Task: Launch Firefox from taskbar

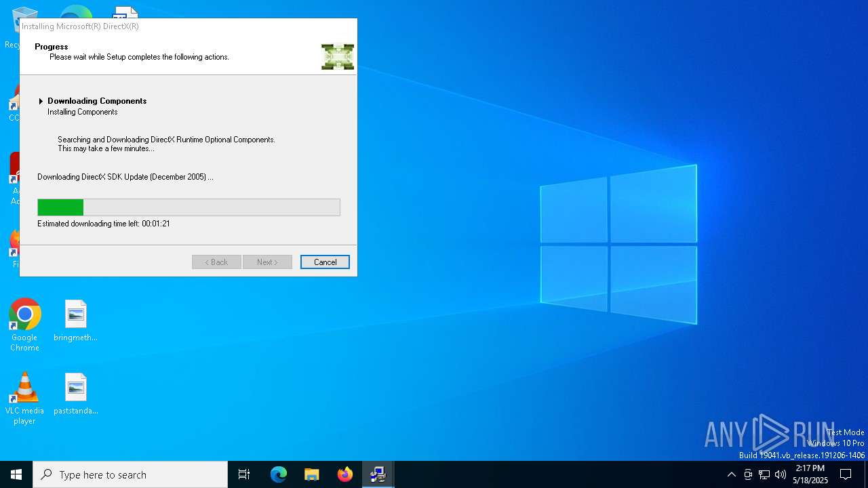Action: pos(345,474)
